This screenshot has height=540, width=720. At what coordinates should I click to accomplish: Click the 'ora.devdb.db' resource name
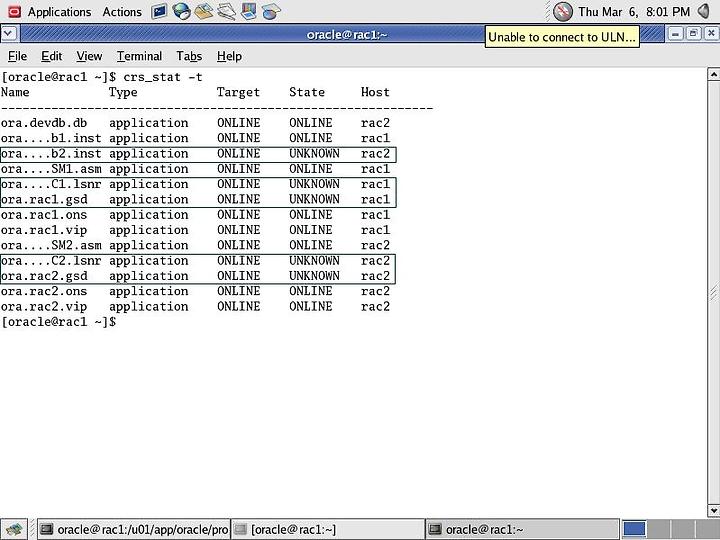point(44,123)
